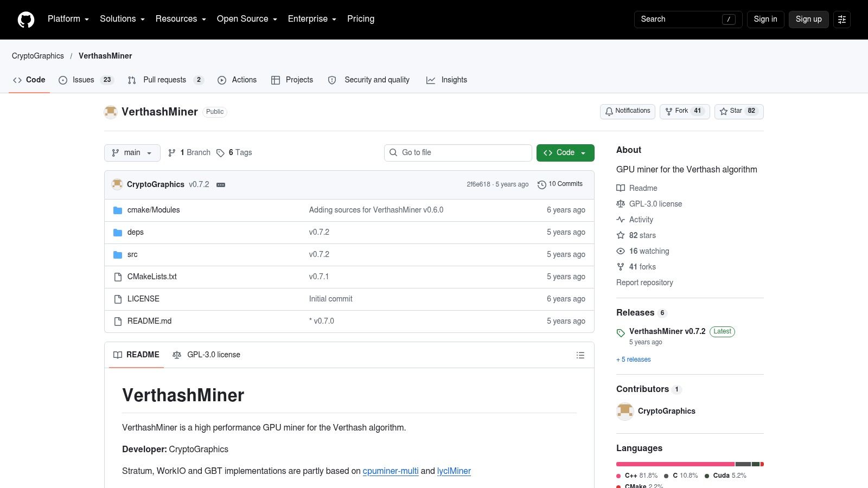Click the Sign up button
This screenshot has width=868, height=488.
pos(809,20)
